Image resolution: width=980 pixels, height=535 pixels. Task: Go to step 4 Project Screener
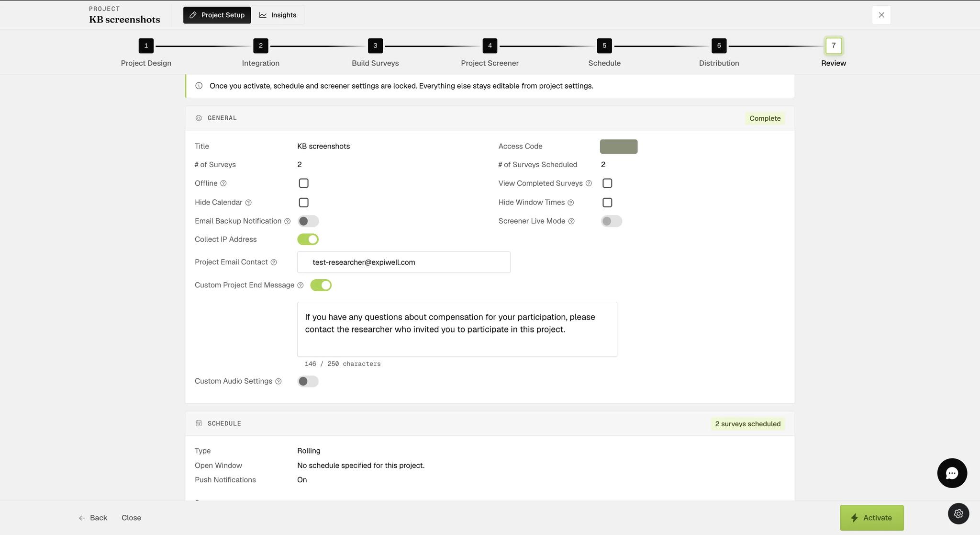pyautogui.click(x=490, y=53)
